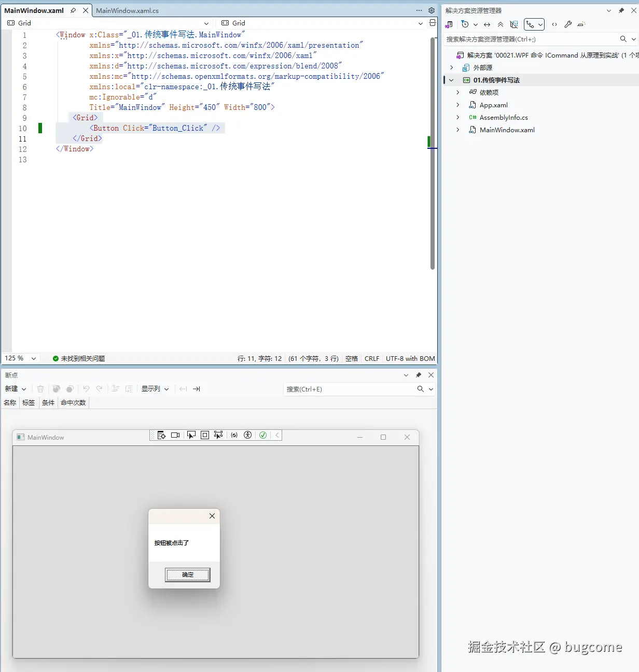
Task: Click the Solution Explorer search box
Action: 529,38
